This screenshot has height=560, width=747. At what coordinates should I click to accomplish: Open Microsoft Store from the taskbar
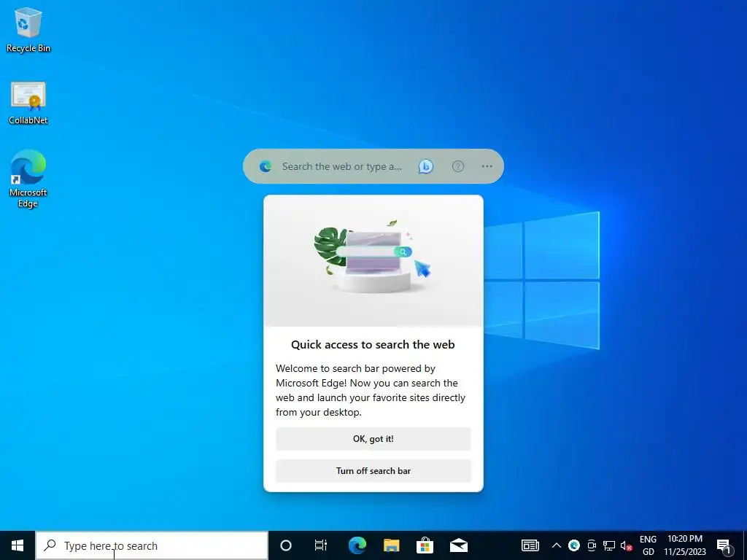point(425,545)
